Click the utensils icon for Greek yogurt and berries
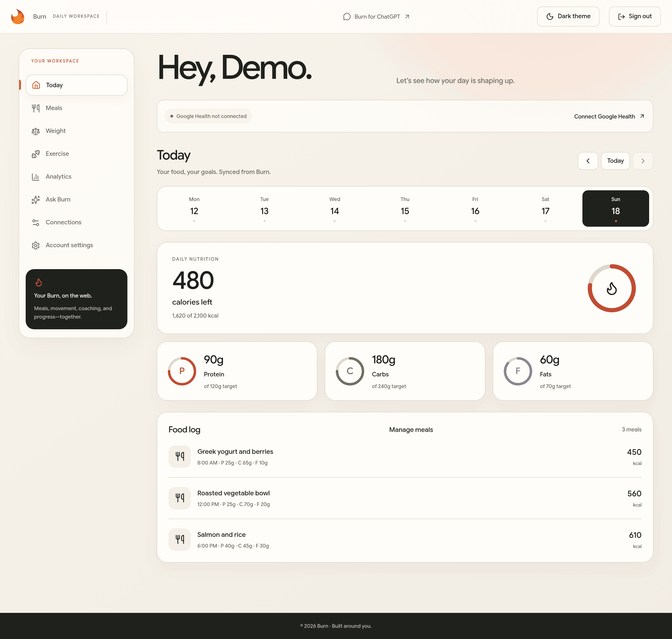This screenshot has width=672, height=639. tap(180, 456)
